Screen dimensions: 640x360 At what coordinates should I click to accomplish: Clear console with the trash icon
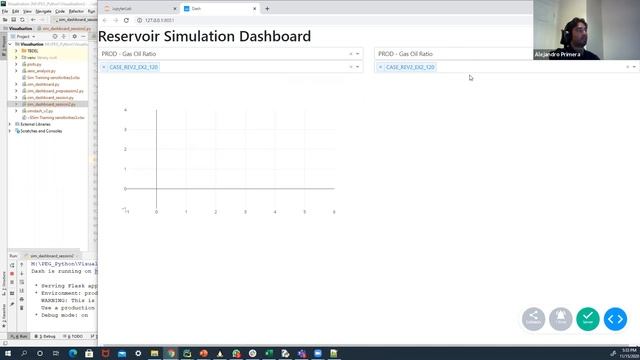[x=22, y=308]
